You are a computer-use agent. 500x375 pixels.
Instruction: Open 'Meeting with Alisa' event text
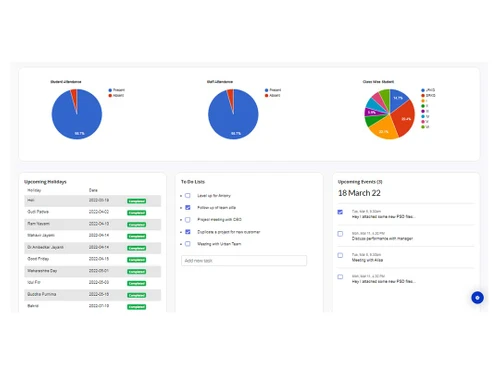367,260
